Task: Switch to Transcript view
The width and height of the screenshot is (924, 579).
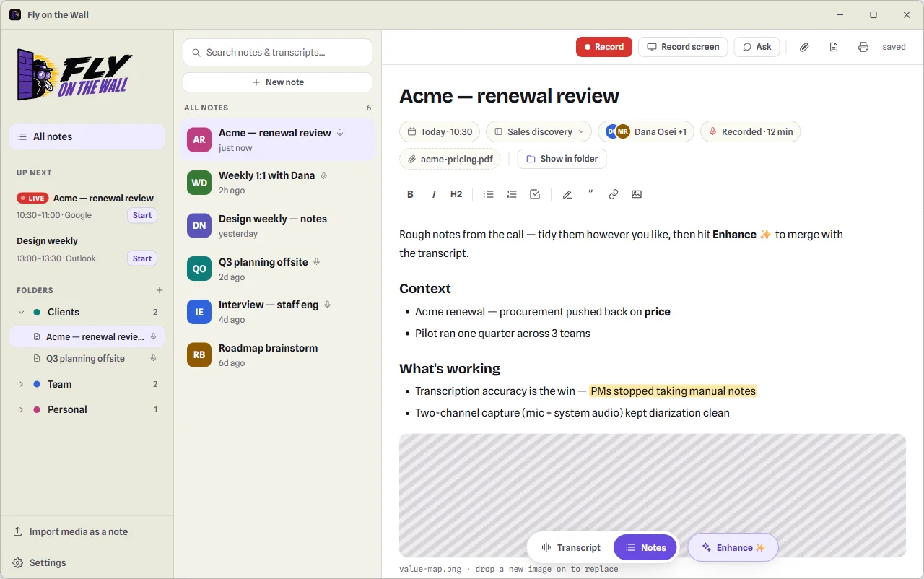Action: point(571,547)
